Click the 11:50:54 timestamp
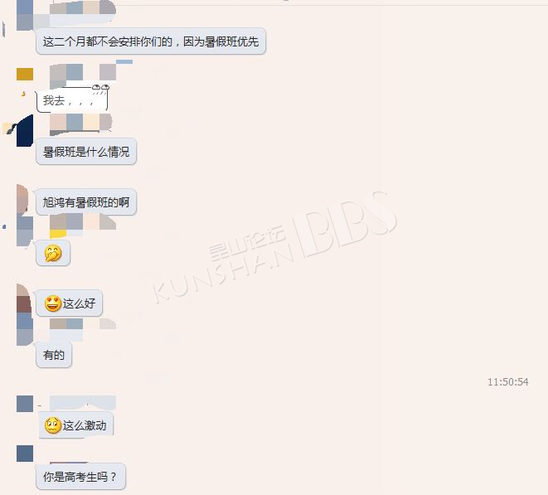Screen dimensions: 548x495 click(508, 382)
